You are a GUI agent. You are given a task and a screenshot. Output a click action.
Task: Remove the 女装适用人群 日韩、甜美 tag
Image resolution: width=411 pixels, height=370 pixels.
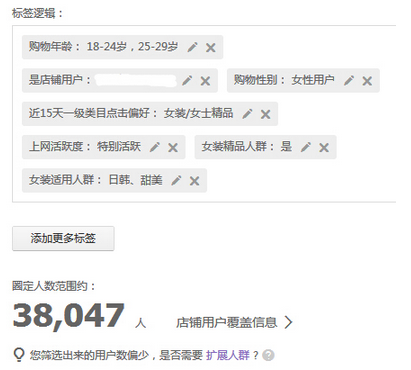194,181
